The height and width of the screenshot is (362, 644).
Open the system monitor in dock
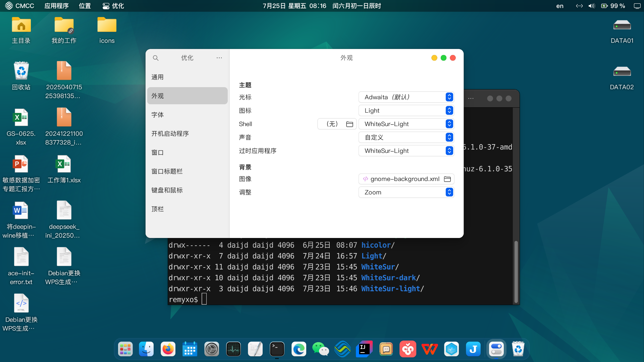[x=233, y=349]
